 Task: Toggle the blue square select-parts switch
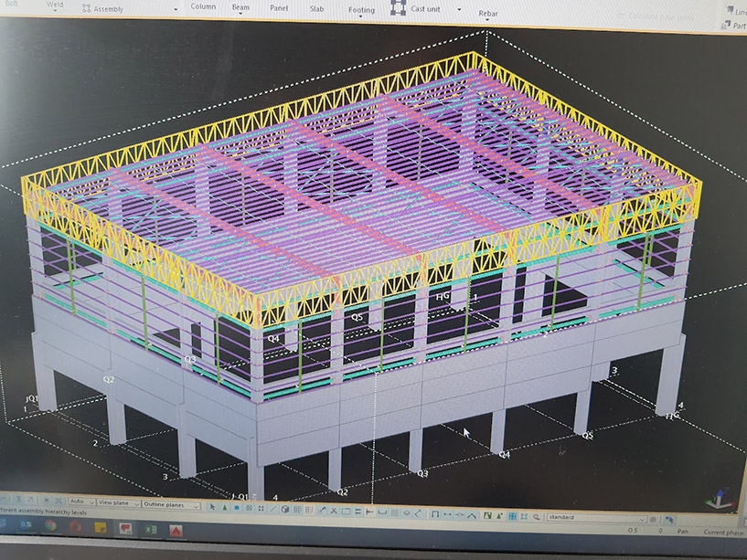pyautogui.click(x=237, y=507)
